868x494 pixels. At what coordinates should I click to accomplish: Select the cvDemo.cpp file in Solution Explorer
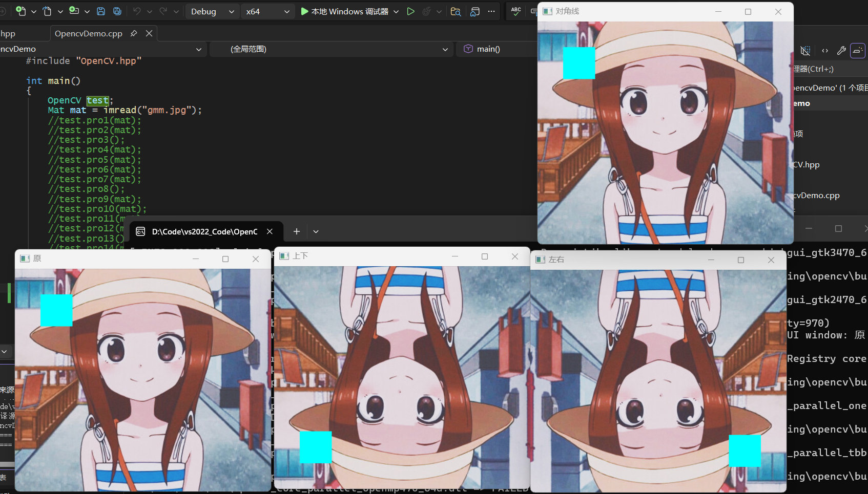816,196
